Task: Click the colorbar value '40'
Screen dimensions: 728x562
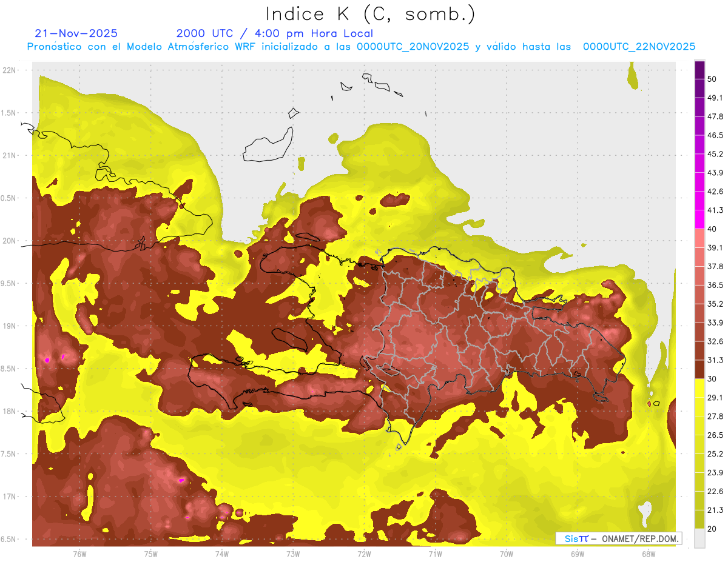Action: coord(712,229)
